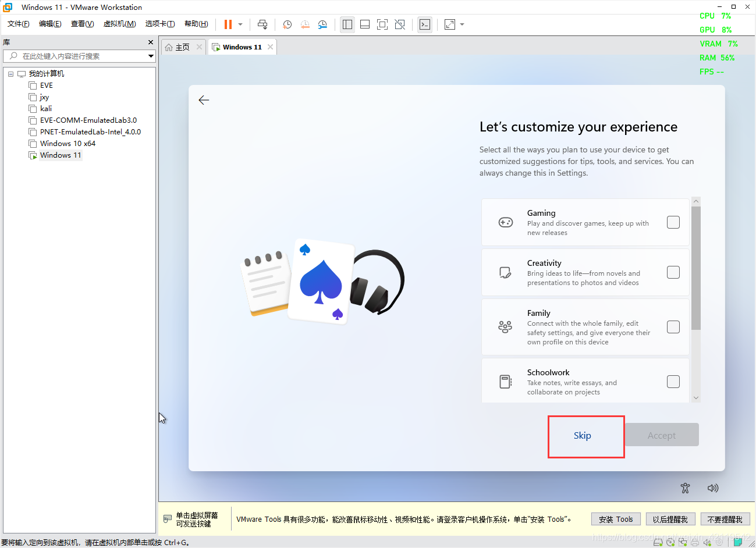Click the hard disk status icon
This screenshot has width=756, height=548.
[658, 542]
